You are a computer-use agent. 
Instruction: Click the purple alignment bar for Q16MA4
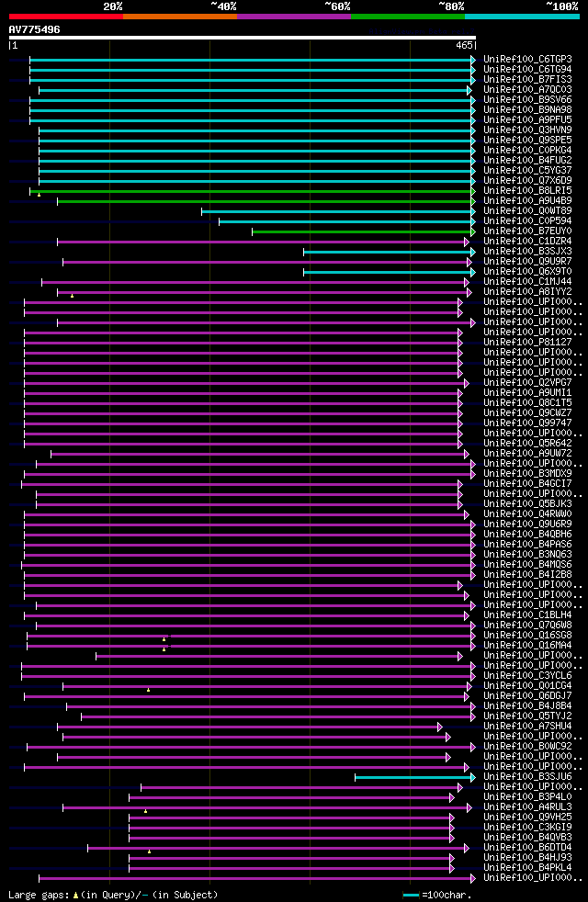point(252,646)
